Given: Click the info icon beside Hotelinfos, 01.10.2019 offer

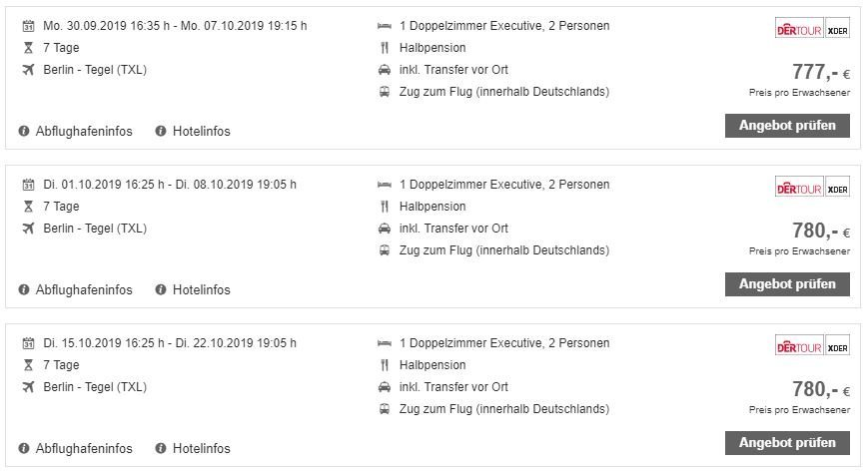Looking at the screenshot, I should pos(160,289).
